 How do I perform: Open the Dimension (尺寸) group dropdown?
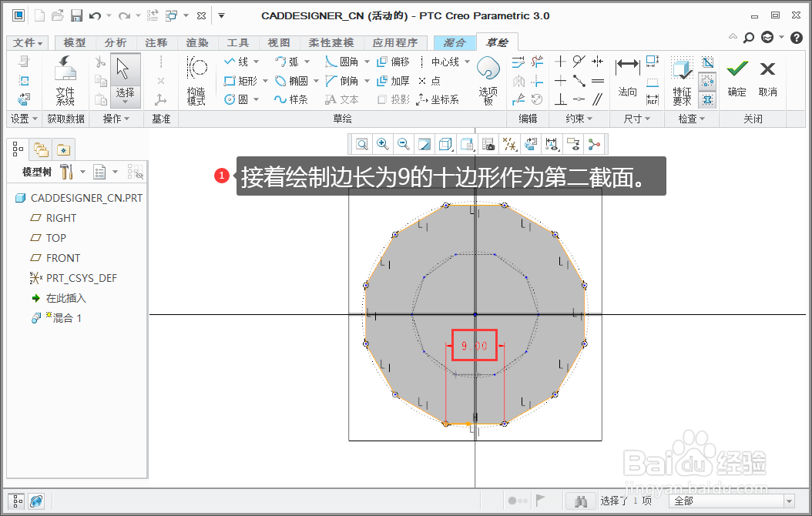tap(636, 119)
